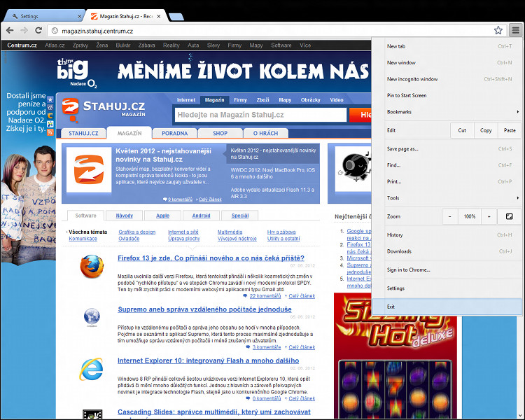Click Copy in the Edit row
This screenshot has height=420, width=525.
click(x=486, y=130)
